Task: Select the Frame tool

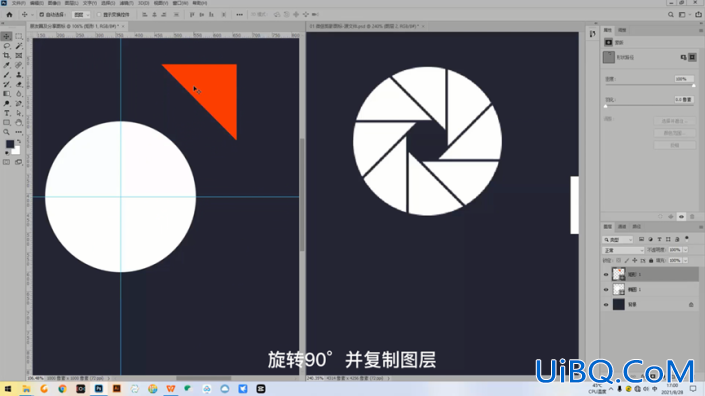Action: pos(18,55)
